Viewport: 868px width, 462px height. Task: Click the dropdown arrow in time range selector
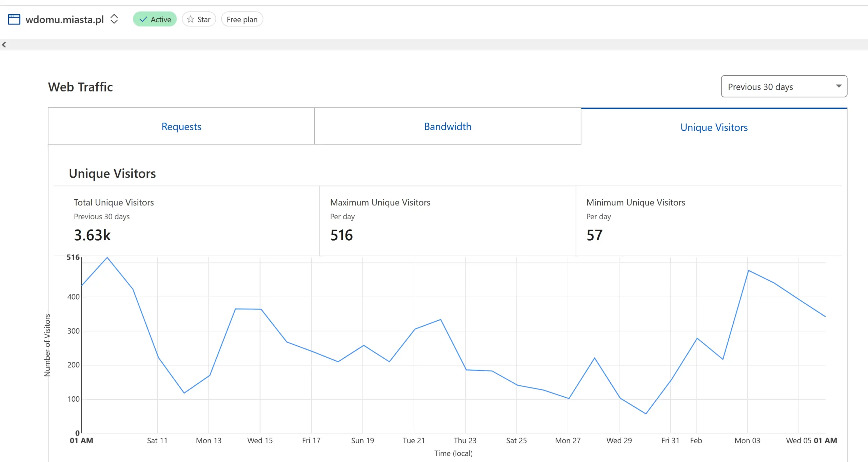coord(839,86)
